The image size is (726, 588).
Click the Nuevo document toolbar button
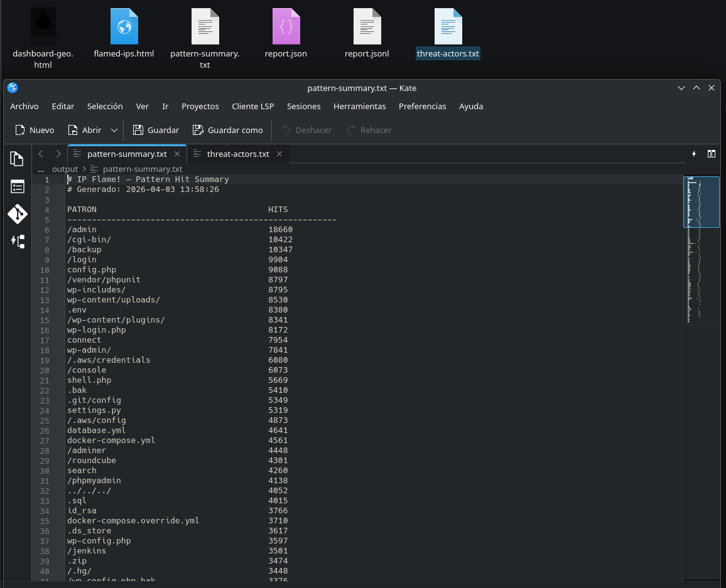pos(35,130)
